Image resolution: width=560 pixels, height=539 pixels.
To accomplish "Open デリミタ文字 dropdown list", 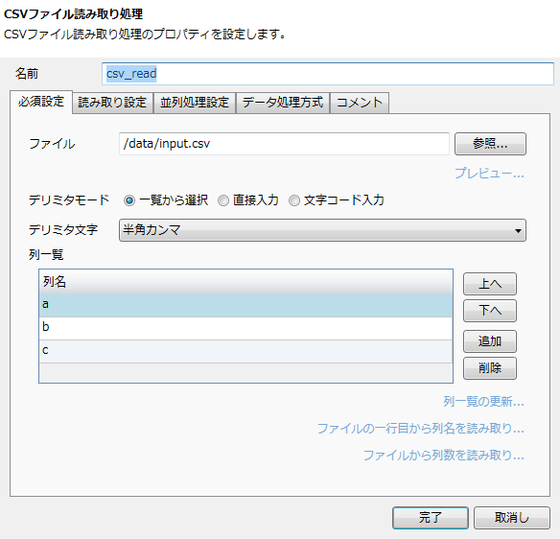I will coord(322,230).
